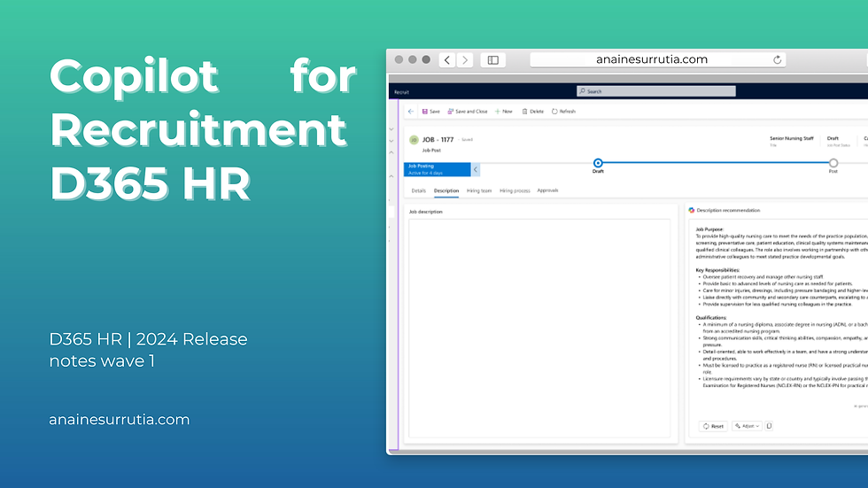Select the Post stage marker
The height and width of the screenshot is (488, 868).
pos(833,163)
